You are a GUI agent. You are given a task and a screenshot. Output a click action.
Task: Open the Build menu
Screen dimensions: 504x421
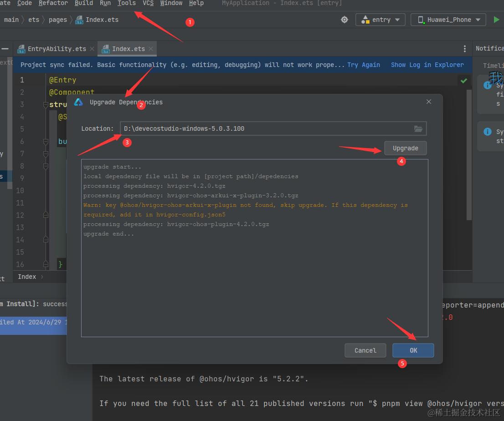point(83,3)
